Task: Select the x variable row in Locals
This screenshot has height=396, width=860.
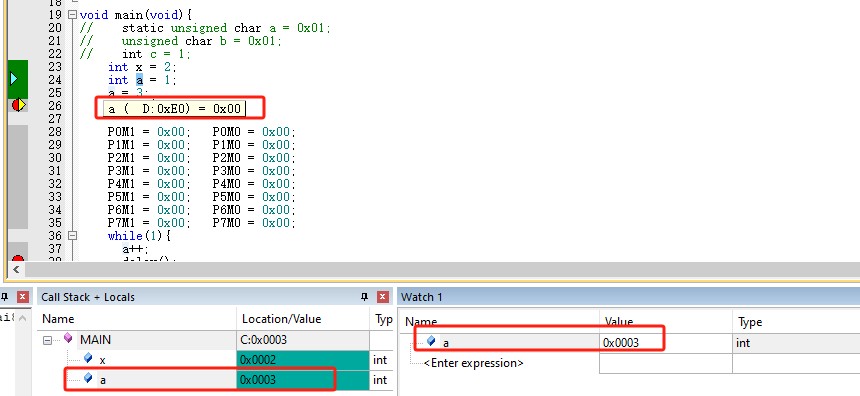Action: (x=216, y=360)
